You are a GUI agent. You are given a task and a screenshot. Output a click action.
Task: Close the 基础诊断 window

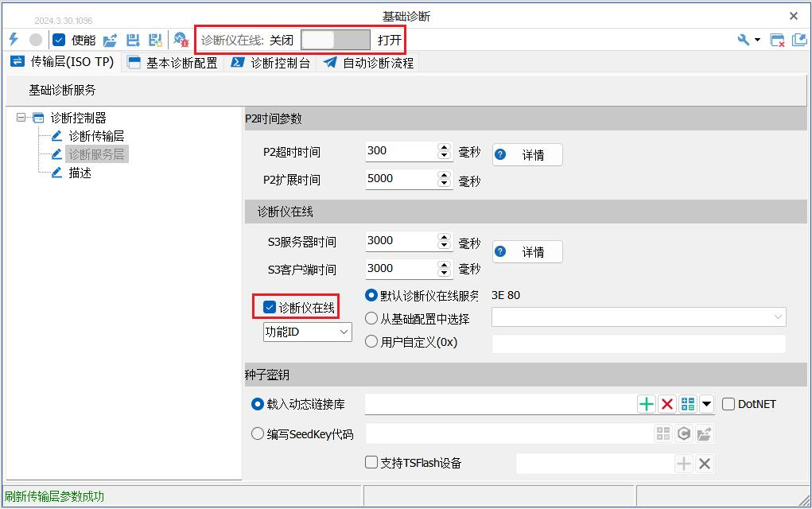tap(794, 16)
